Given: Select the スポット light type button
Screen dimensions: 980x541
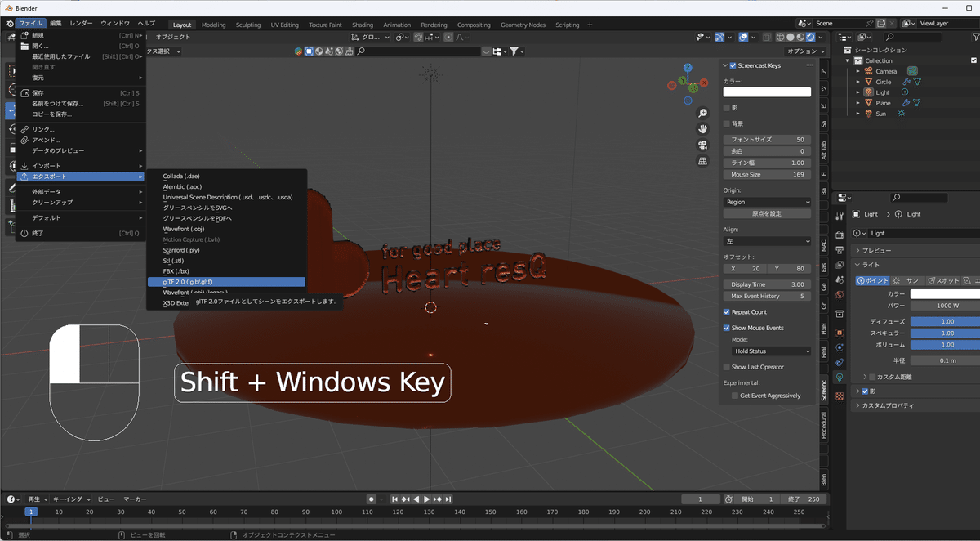Looking at the screenshot, I should (942, 280).
